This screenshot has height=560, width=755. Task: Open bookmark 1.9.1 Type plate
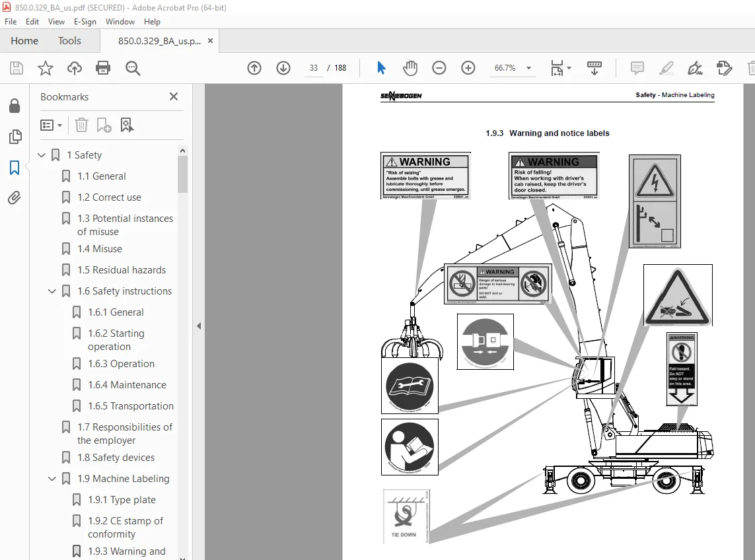click(122, 500)
